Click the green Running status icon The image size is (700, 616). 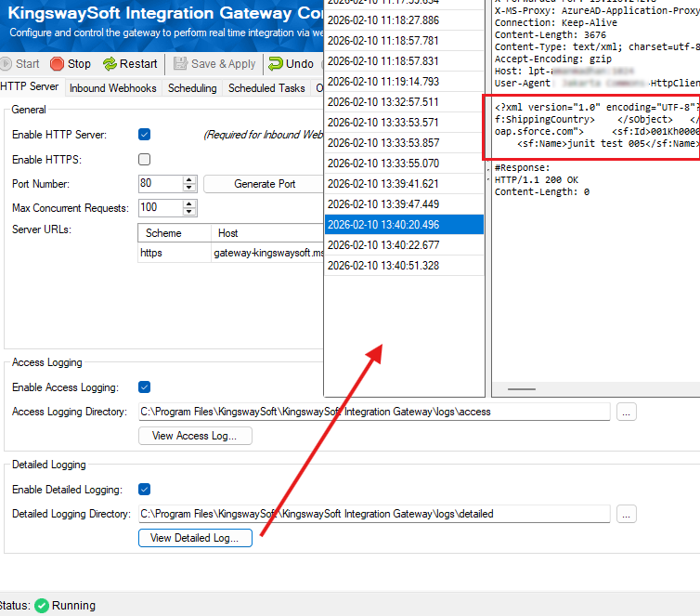[42, 605]
